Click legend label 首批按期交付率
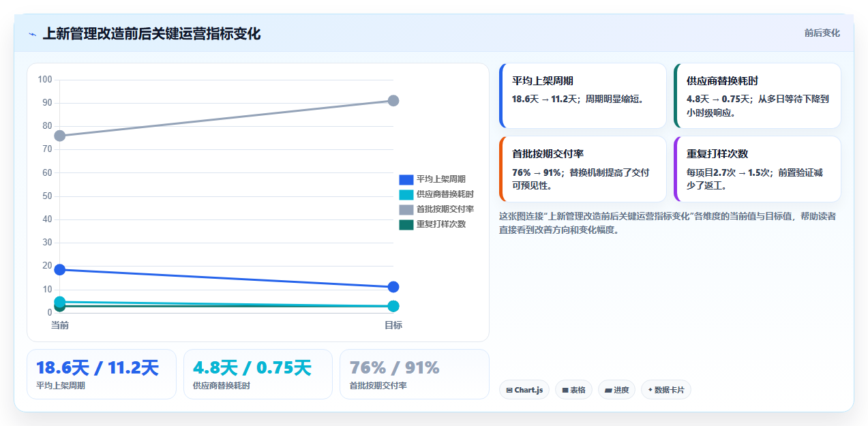The width and height of the screenshot is (868, 426). pyautogui.click(x=445, y=209)
